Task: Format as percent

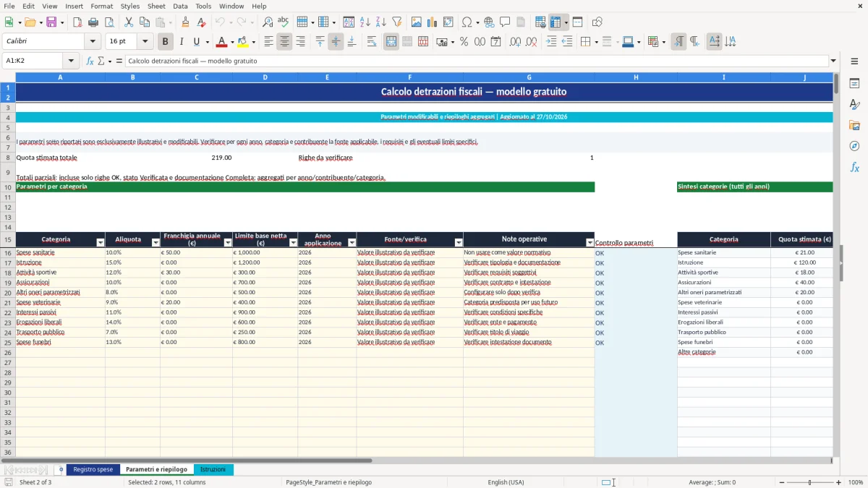Action: pos(464,42)
